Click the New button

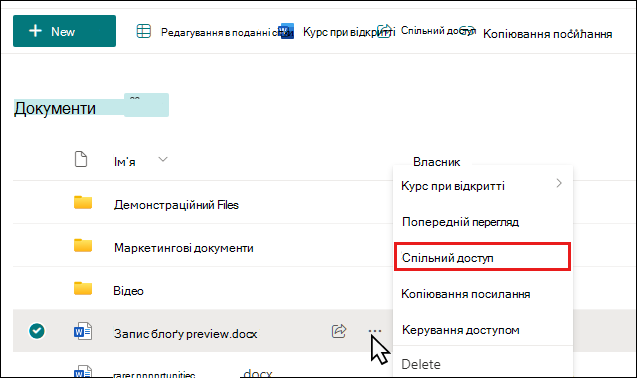point(64,31)
